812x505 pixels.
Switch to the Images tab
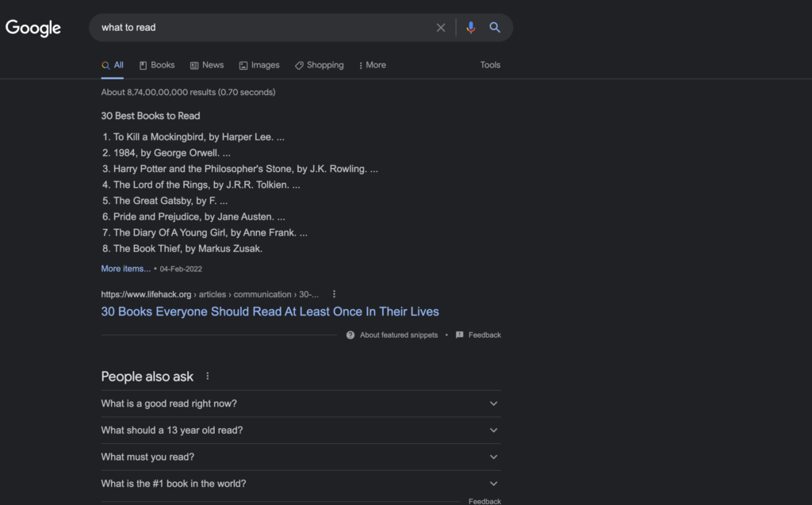tap(259, 65)
